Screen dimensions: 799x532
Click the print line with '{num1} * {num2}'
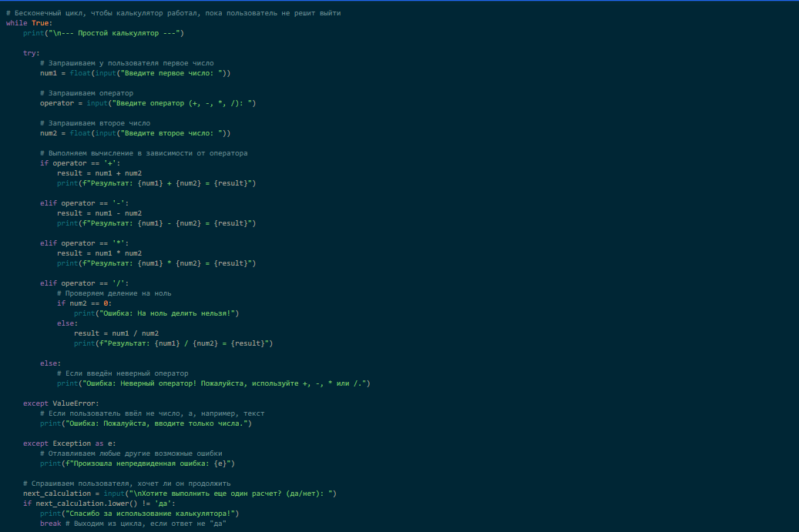[156, 263]
